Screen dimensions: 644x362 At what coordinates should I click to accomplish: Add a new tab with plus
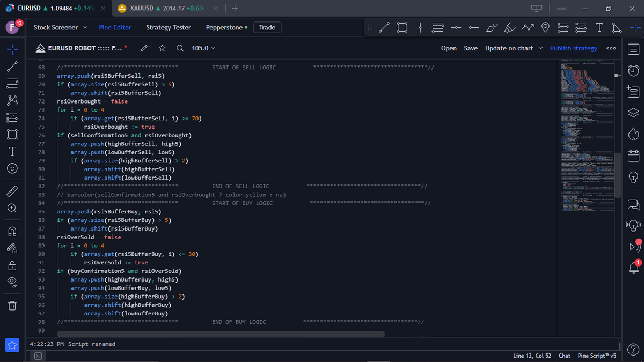click(235, 9)
